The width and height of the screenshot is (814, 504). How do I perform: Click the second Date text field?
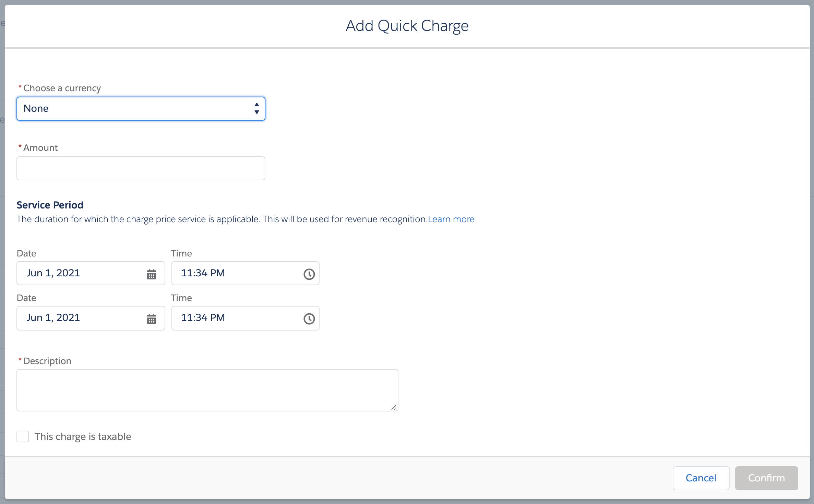[x=79, y=318]
